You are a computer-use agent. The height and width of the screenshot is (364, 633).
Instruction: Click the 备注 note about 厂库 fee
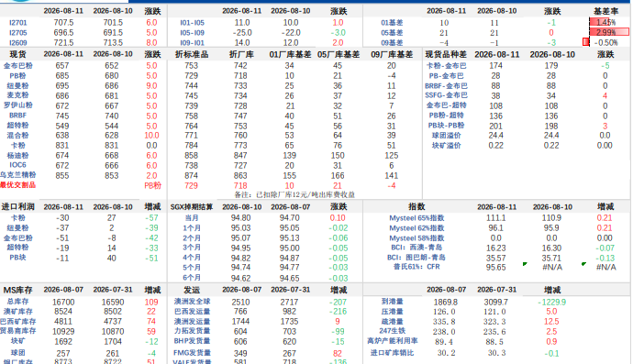coord(294,194)
